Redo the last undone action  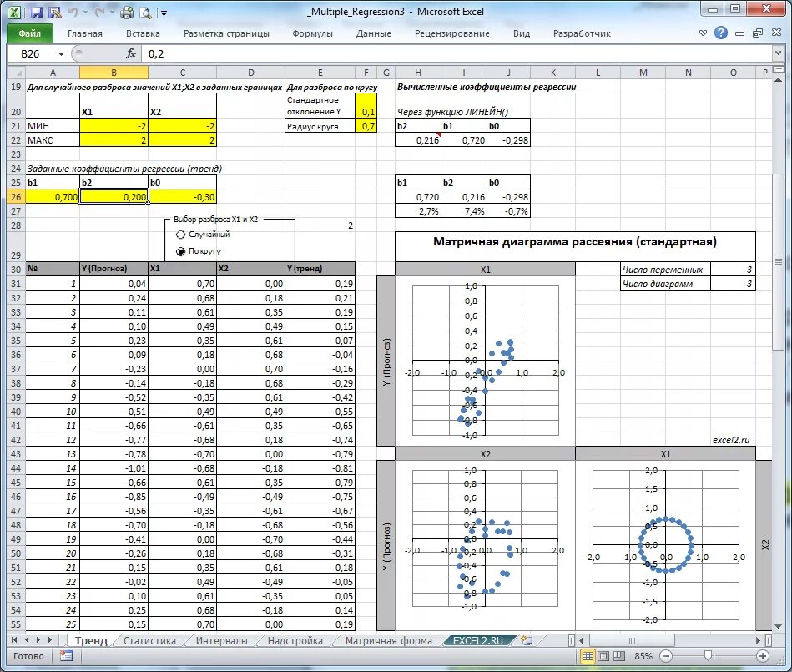coord(99,12)
